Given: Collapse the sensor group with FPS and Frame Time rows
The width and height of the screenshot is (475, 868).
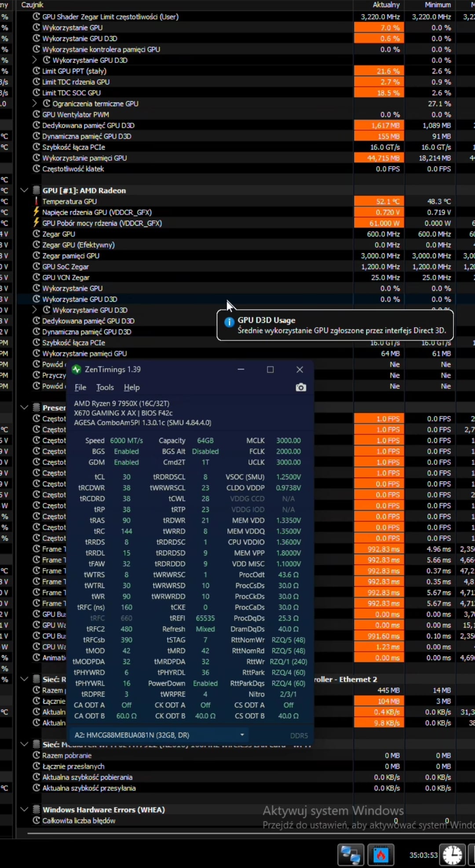Looking at the screenshot, I should [25, 408].
